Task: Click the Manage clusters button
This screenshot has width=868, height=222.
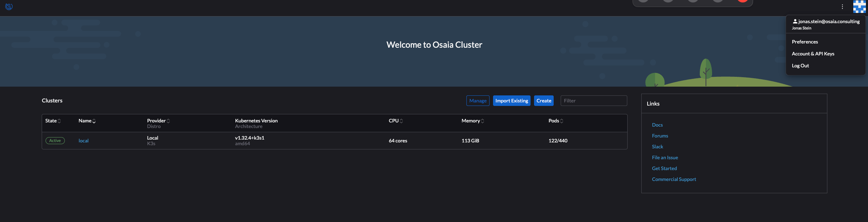Action: click(x=478, y=101)
